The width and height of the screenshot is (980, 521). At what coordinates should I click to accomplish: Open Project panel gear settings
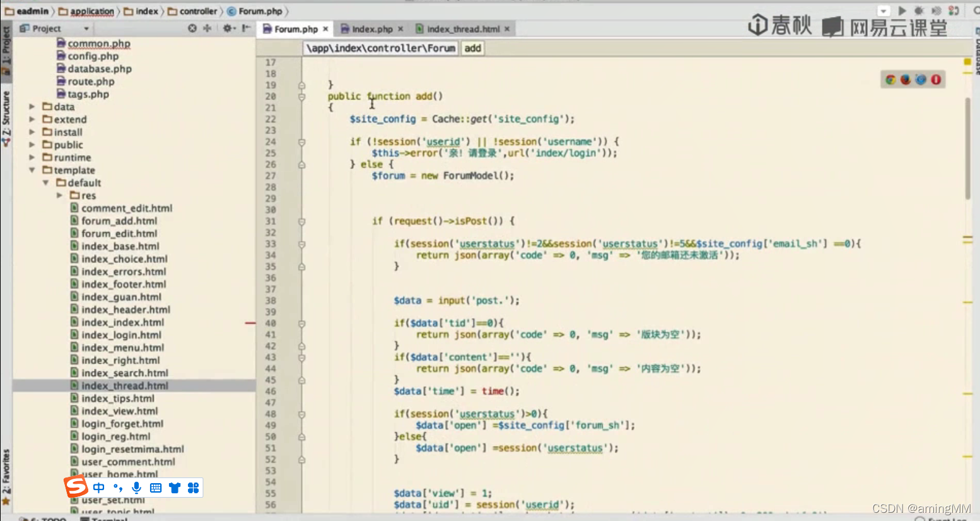point(228,28)
